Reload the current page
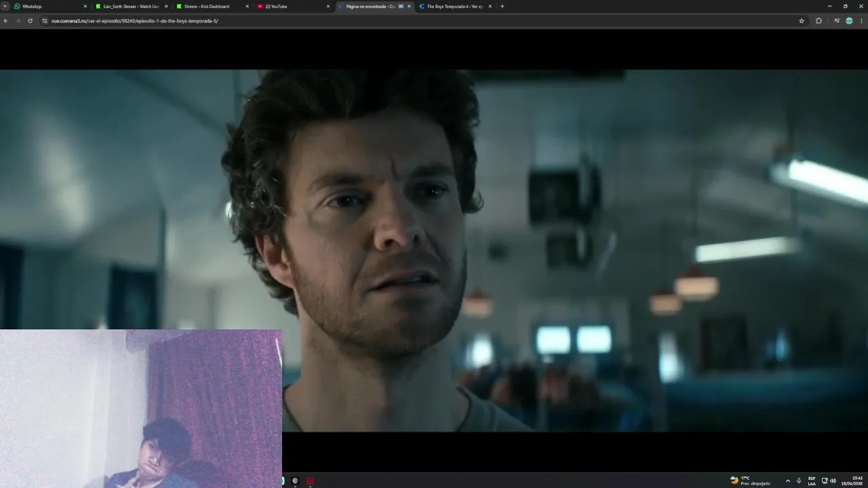Image resolution: width=868 pixels, height=488 pixels. click(30, 21)
